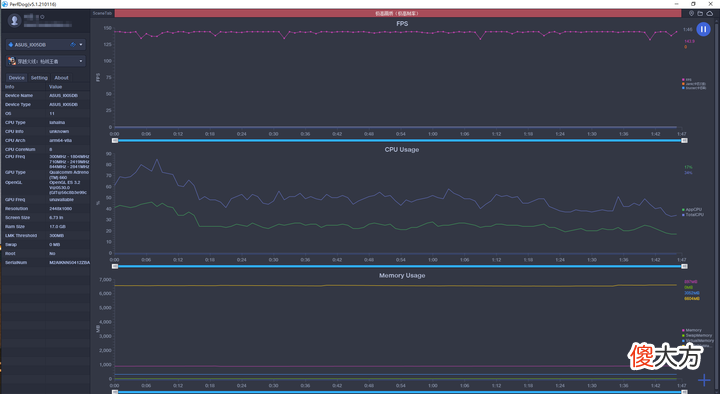Click the PerfDog logo in title bar
720x394 pixels.
click(x=5, y=4)
